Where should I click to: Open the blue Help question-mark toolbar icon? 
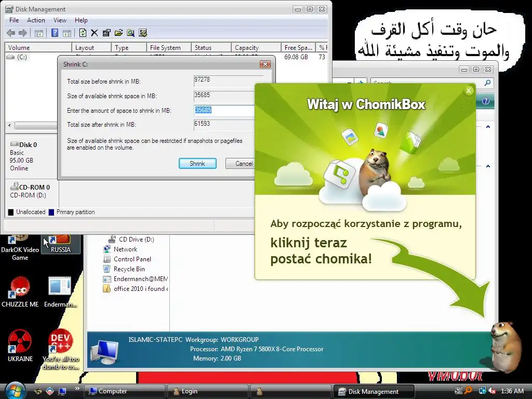click(x=55, y=33)
